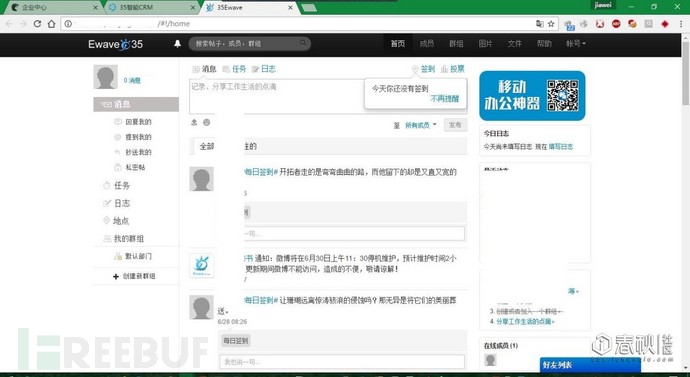
Task: Switch to the 企业中心 browser tab
Action: pos(53,8)
